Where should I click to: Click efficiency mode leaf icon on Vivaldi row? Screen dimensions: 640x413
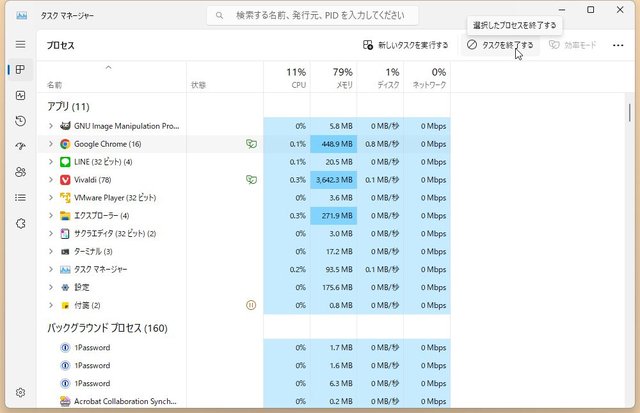251,180
